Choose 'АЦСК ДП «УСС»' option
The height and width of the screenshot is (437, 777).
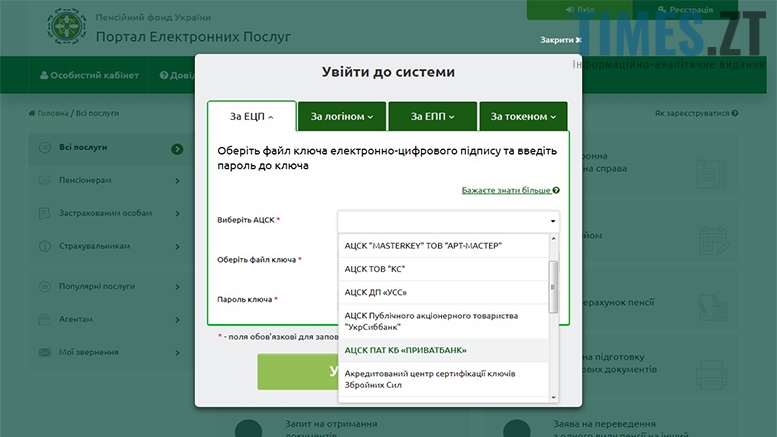pos(376,292)
